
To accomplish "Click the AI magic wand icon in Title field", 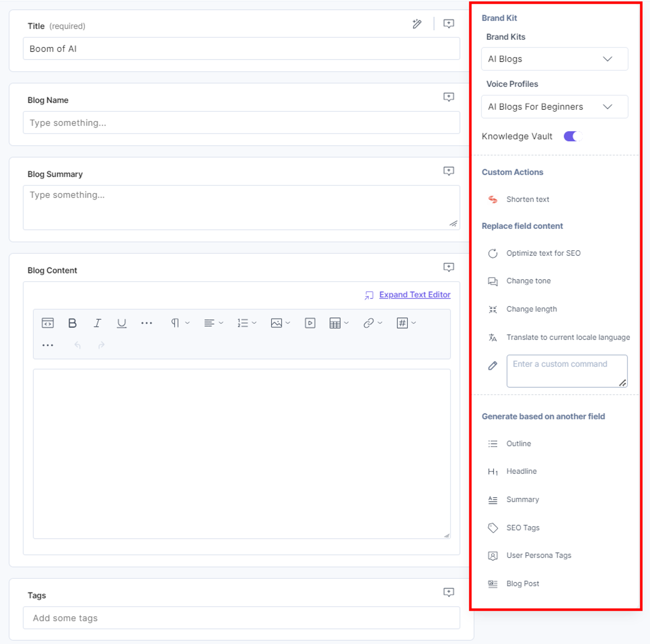I will (x=417, y=24).
